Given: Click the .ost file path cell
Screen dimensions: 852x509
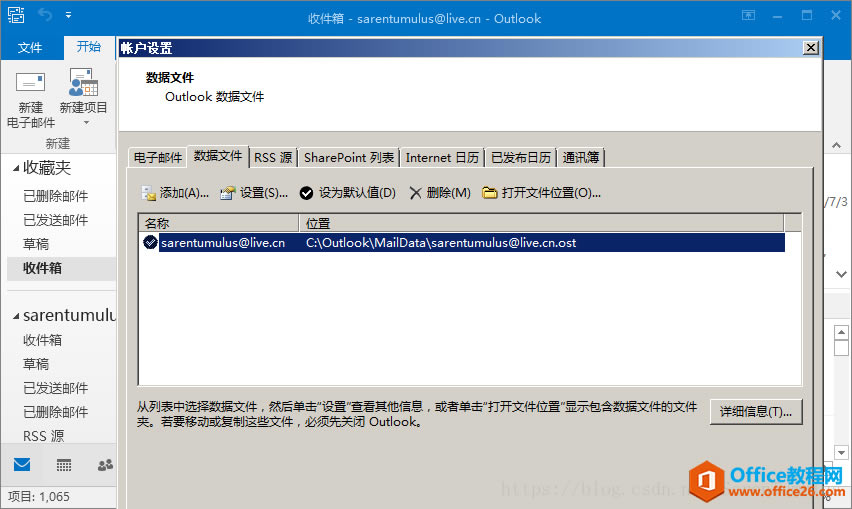Looking at the screenshot, I should click(x=441, y=243).
